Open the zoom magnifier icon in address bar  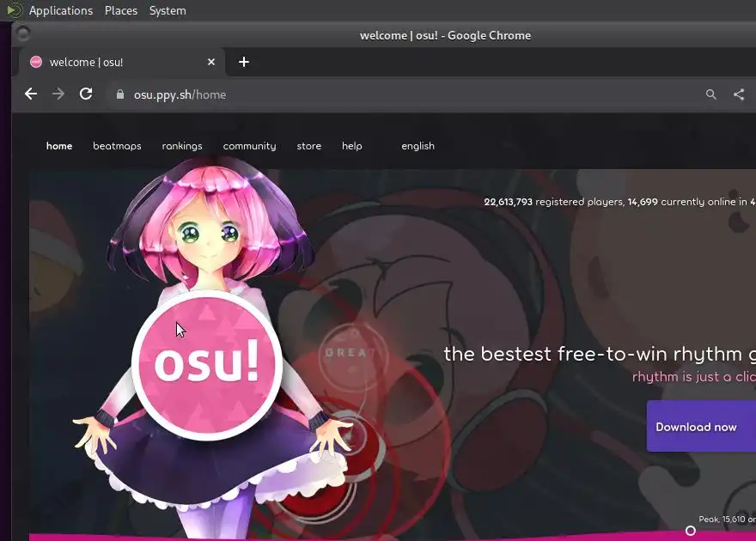pos(710,94)
